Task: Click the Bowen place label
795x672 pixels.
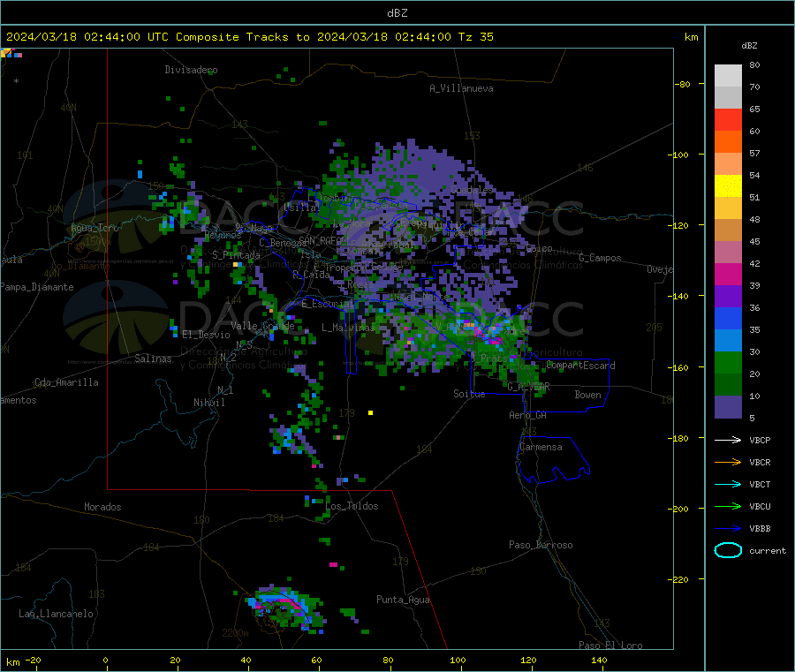Action: (x=587, y=395)
